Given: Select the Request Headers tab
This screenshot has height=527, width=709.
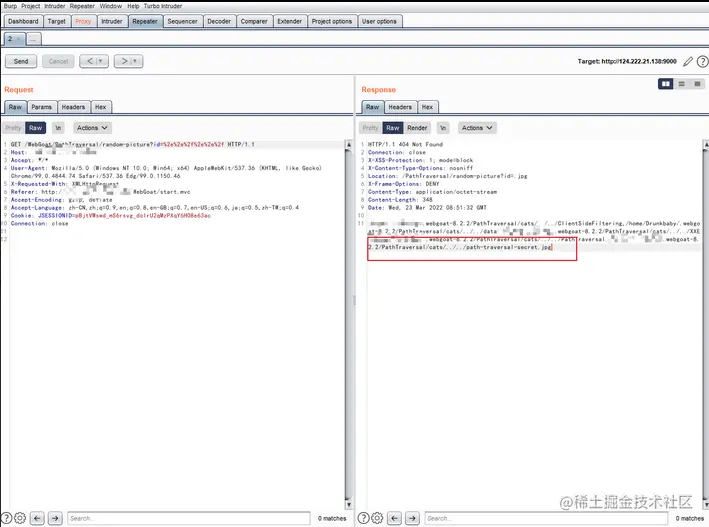Looking at the screenshot, I should coord(73,107).
